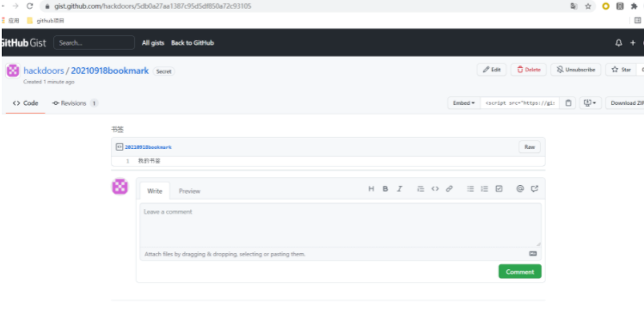Reference an issue with cross-reference icon

(x=534, y=188)
